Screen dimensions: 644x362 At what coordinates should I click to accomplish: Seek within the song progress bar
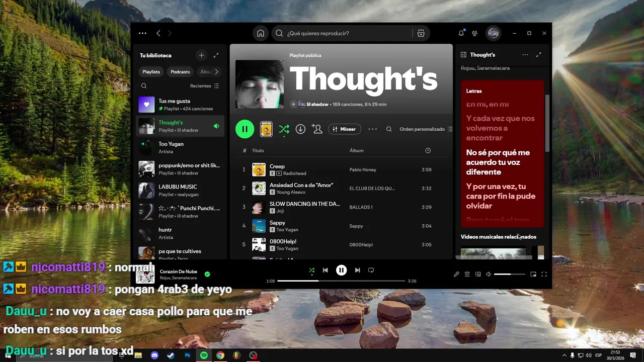coord(341,281)
